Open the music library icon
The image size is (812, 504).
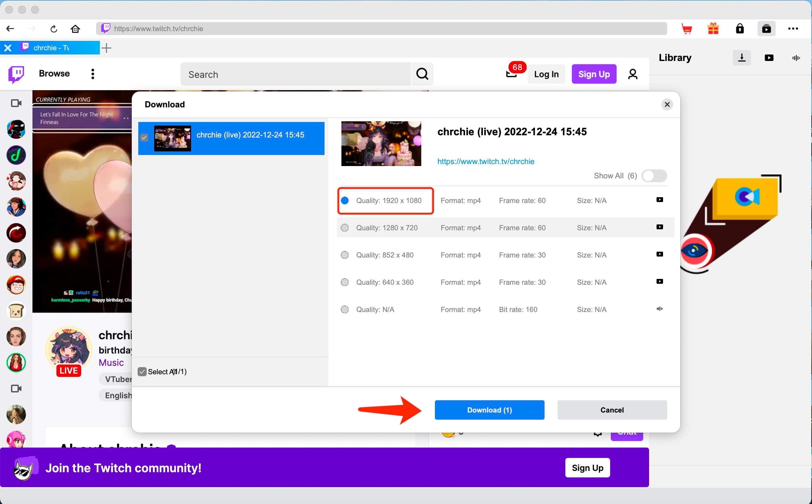point(796,58)
